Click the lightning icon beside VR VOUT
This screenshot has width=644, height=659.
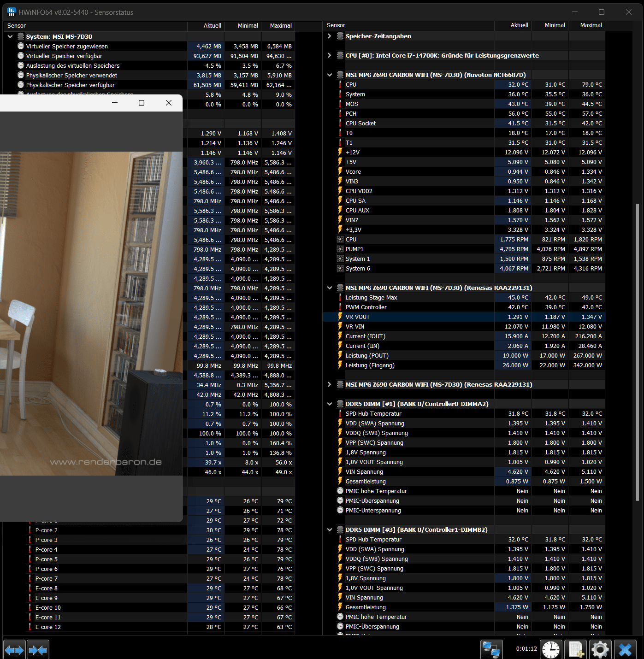coord(340,317)
